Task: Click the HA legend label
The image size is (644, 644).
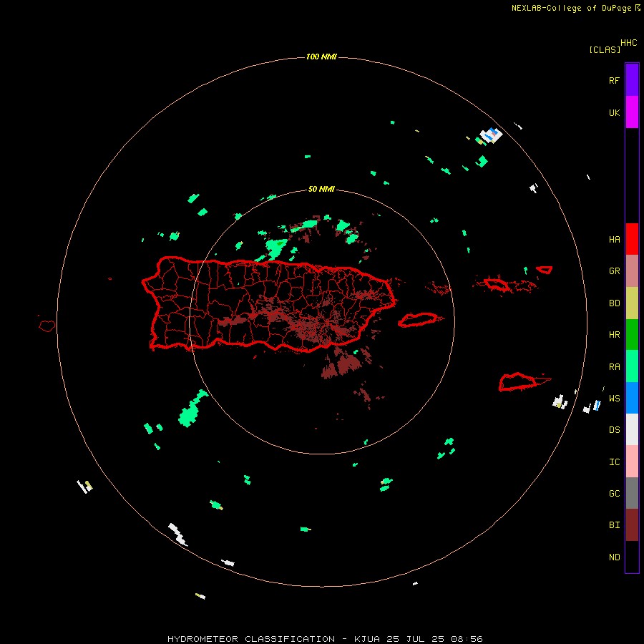Action: click(614, 240)
